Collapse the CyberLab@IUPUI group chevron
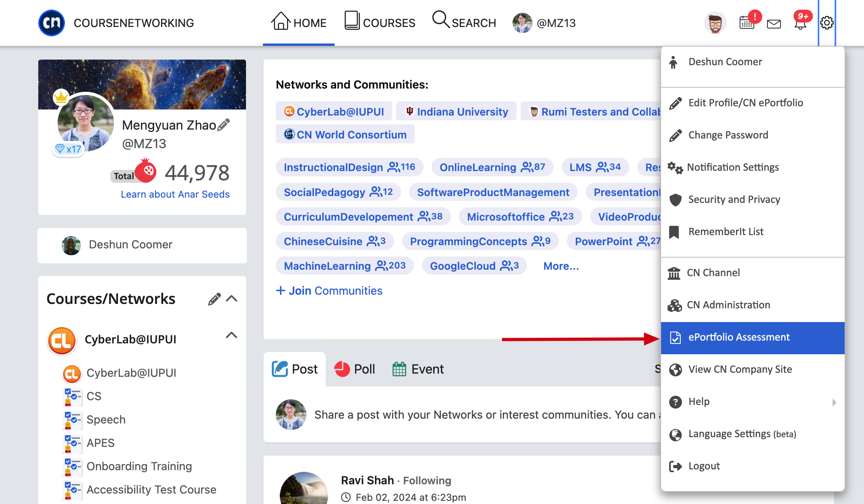Screen dimensions: 864x504 [232, 335]
